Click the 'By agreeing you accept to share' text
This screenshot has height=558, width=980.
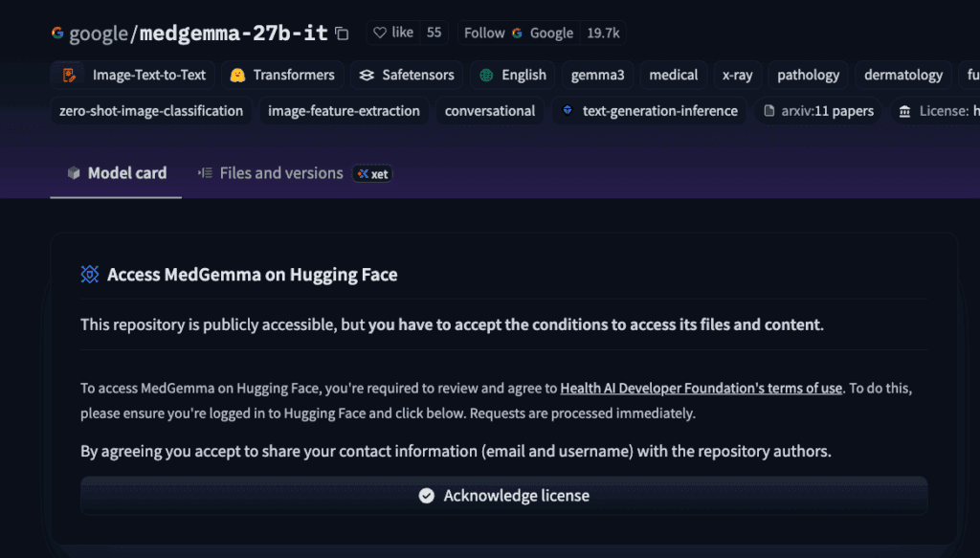coord(456,451)
